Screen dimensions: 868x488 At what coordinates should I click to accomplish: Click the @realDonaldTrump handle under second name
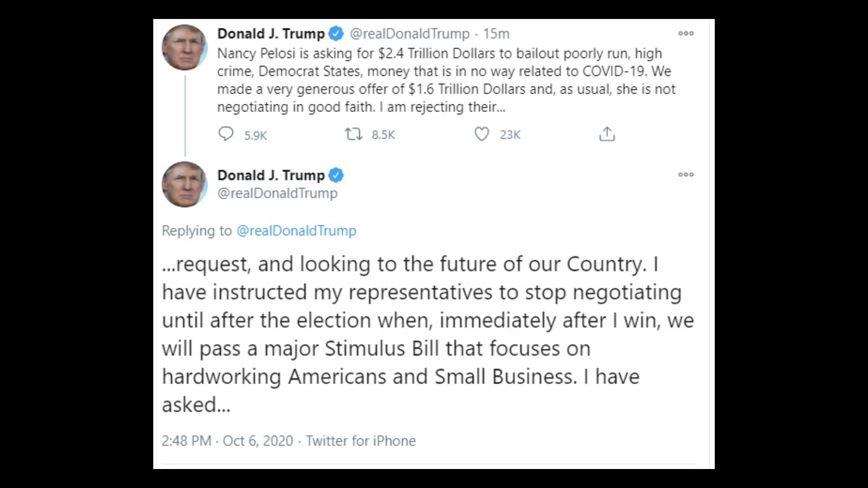point(278,193)
